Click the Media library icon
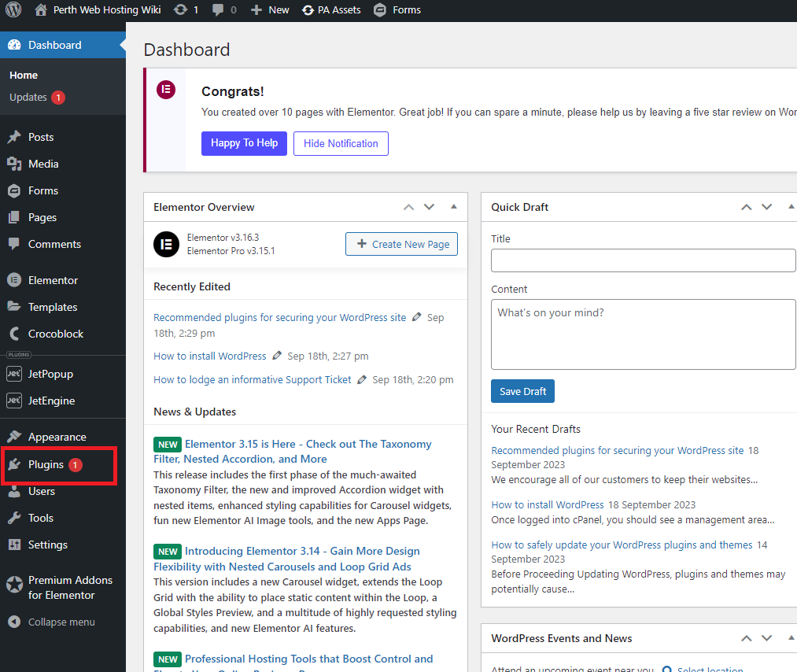The width and height of the screenshot is (797, 672). (14, 164)
